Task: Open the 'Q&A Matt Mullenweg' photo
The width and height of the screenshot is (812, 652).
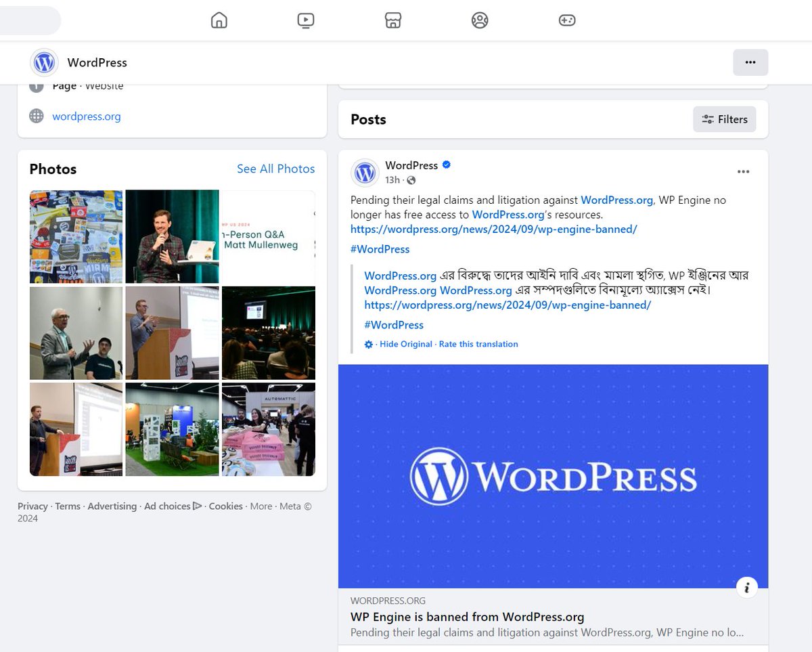Action: [x=269, y=236]
